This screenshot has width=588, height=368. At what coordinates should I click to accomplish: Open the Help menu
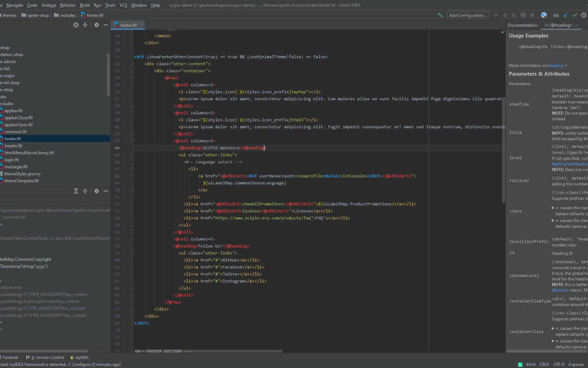click(x=155, y=5)
